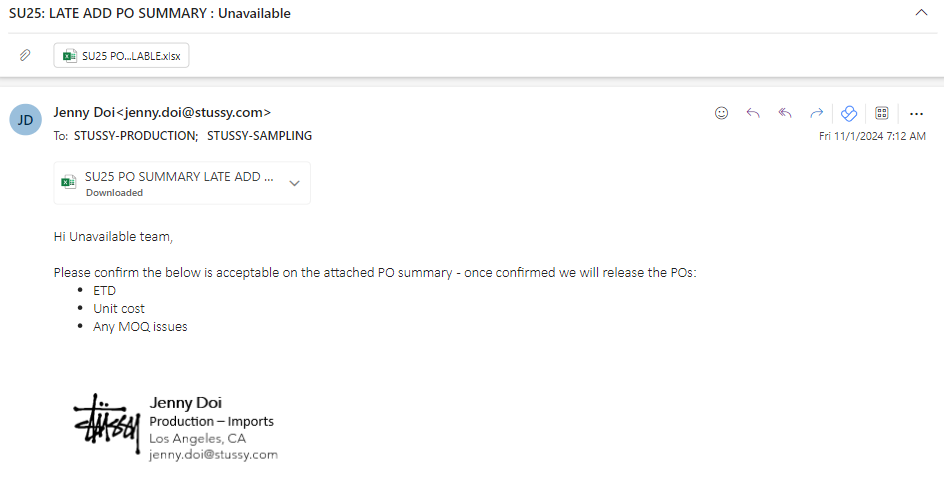This screenshot has width=944, height=480.
Task: Select the STUSSY-PRODUCTION recipient
Action: (135, 136)
